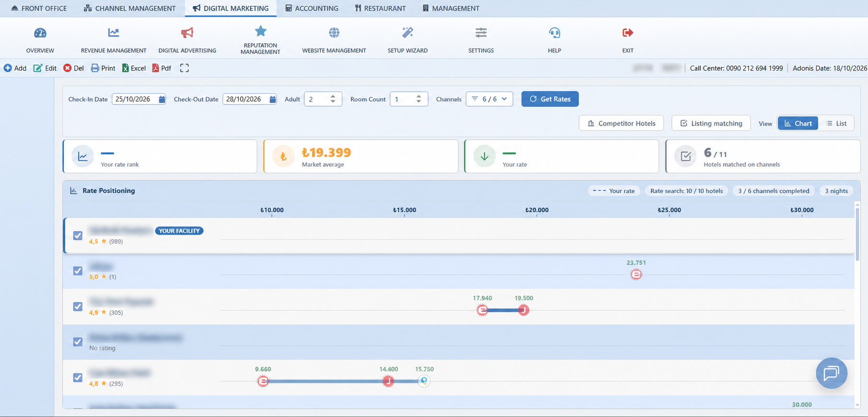
Task: Click the Del toolbar button
Action: tap(74, 68)
